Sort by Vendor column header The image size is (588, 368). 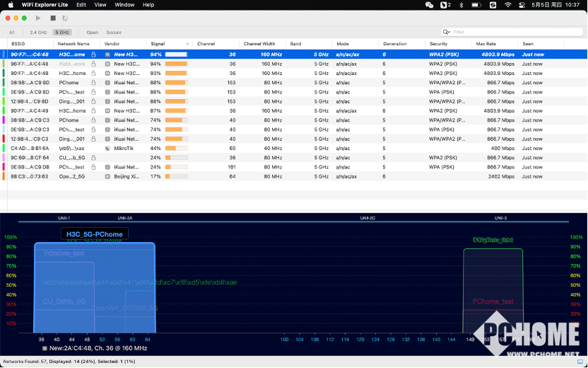(x=112, y=44)
